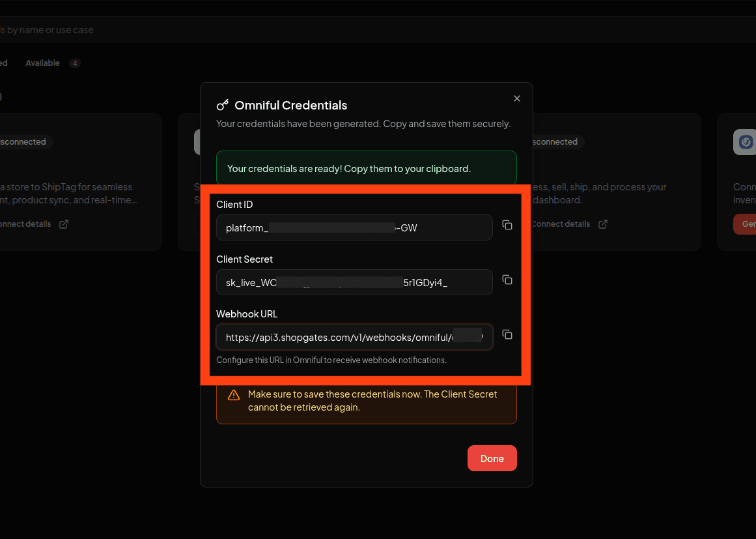This screenshot has width=756, height=539.
Task: Click the search by name or use case box
Action: (x=195, y=30)
